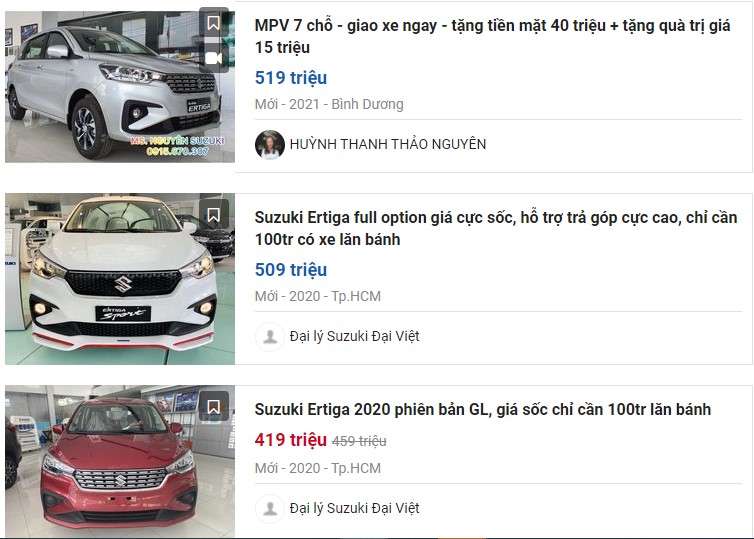Open seller avatar of Huỳnh Thanh Thảo Nguyên

tap(270, 144)
